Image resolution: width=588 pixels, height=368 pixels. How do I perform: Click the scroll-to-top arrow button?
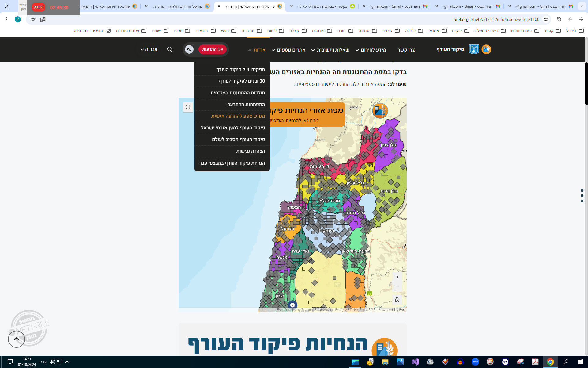[17, 339]
